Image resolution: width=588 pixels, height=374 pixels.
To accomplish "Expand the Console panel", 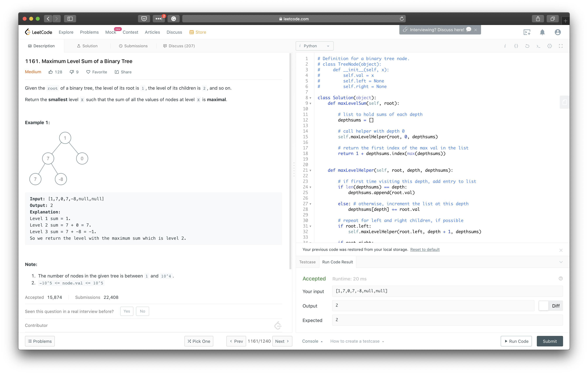I will click(x=312, y=341).
